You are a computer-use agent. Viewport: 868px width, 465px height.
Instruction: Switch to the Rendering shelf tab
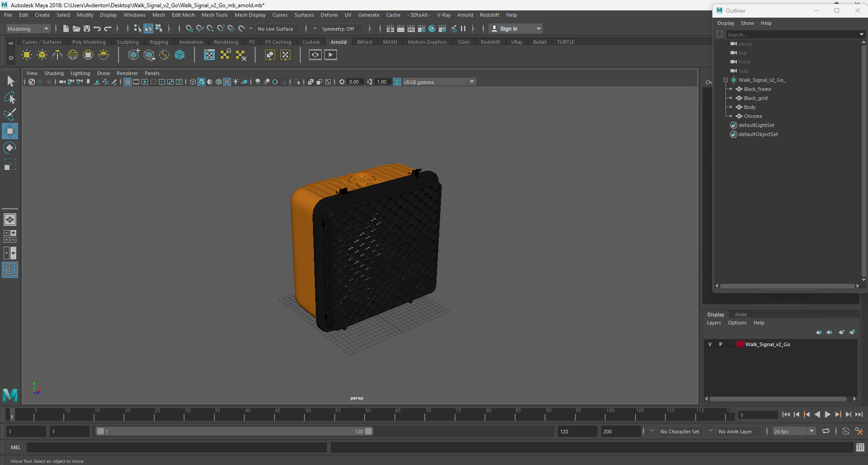tap(226, 42)
